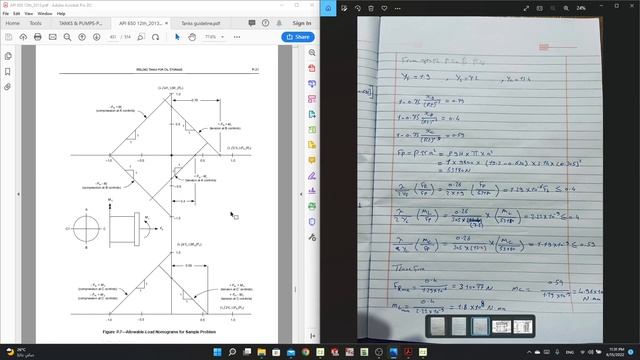Expand the left navigation pane arrow
The image size is (640, 360).
point(18,194)
